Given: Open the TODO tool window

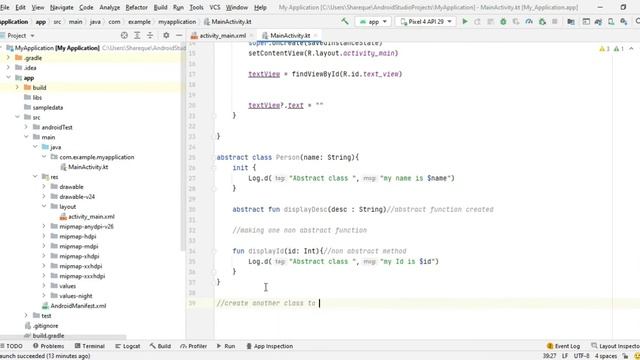Looking at the screenshot, I should 11,346.
